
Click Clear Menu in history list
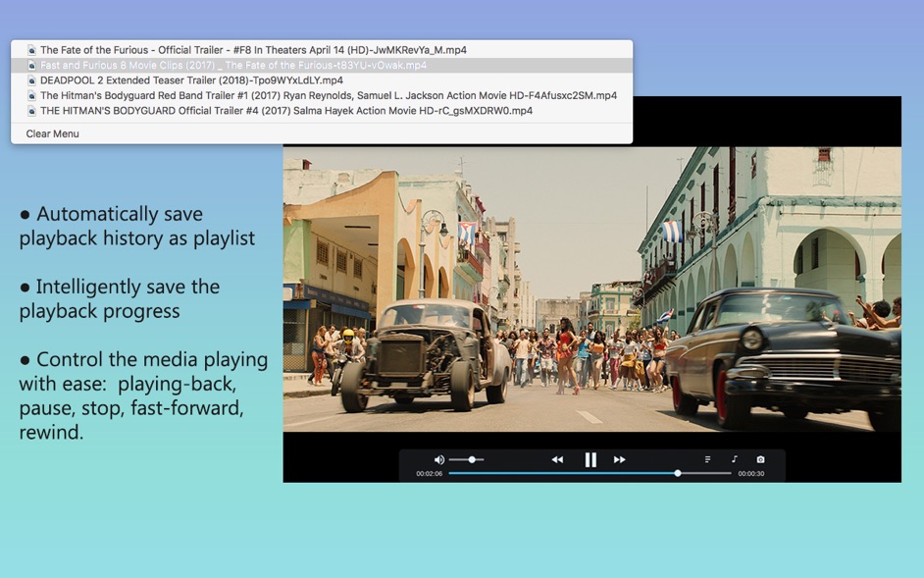pos(53,133)
